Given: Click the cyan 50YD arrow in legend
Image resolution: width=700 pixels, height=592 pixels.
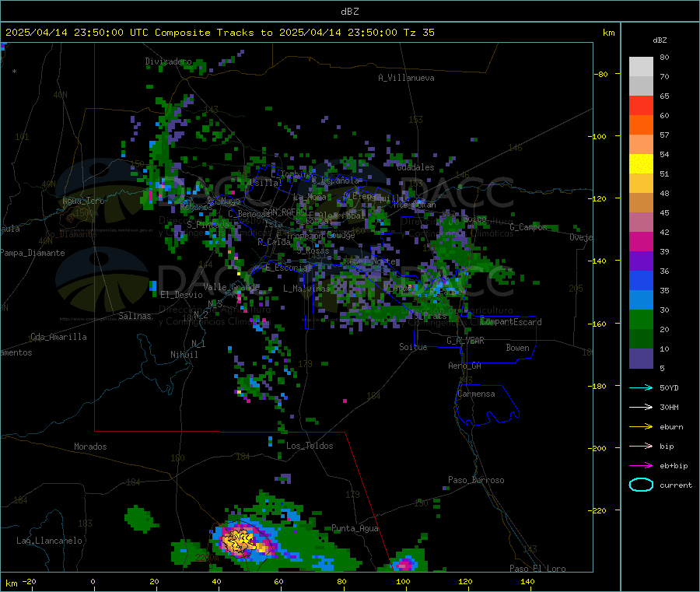Looking at the screenshot, I should click(641, 387).
